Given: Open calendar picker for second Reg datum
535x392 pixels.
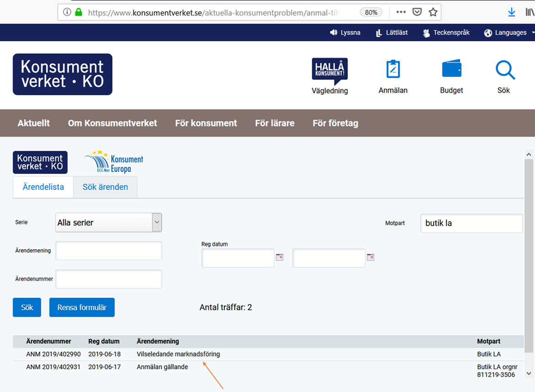Looking at the screenshot, I should tap(370, 257).
